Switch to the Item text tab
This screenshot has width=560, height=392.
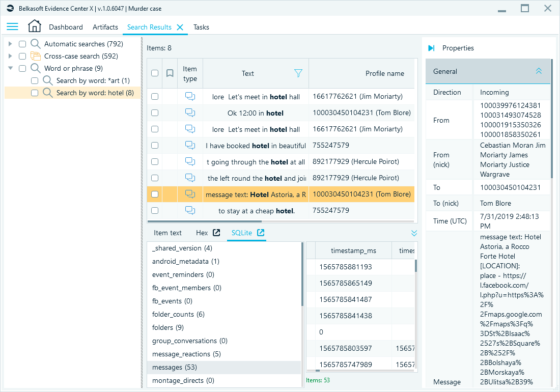pyautogui.click(x=167, y=233)
